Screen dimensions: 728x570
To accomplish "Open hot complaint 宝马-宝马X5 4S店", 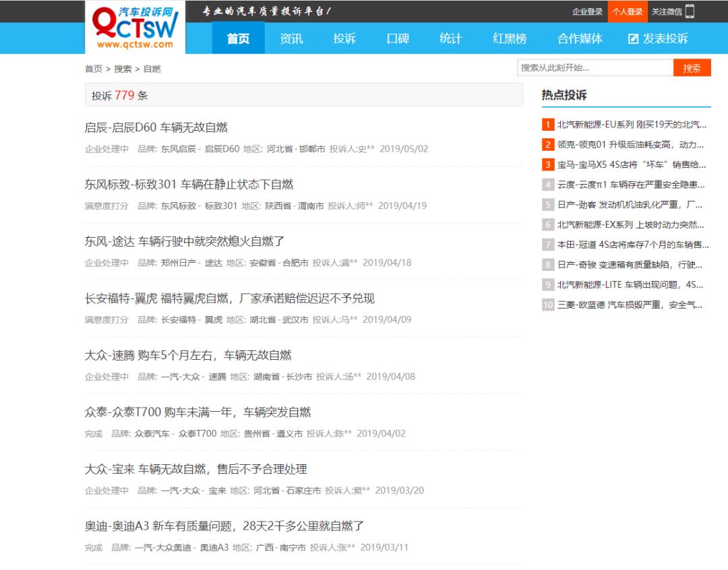I will tap(631, 164).
